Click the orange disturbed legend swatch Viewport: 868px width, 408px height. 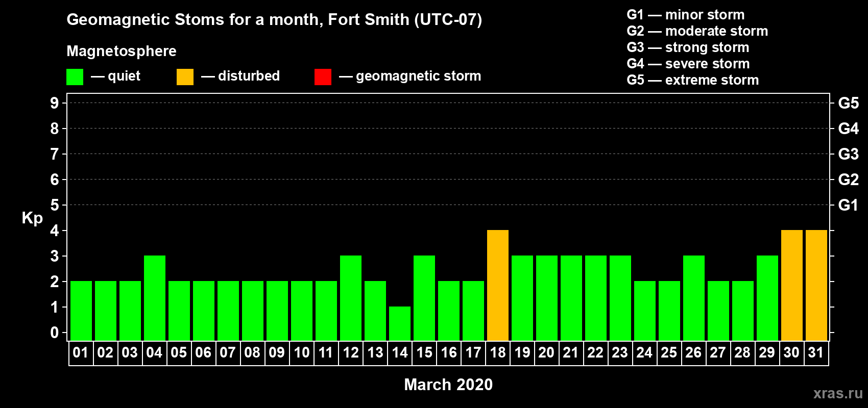point(185,77)
